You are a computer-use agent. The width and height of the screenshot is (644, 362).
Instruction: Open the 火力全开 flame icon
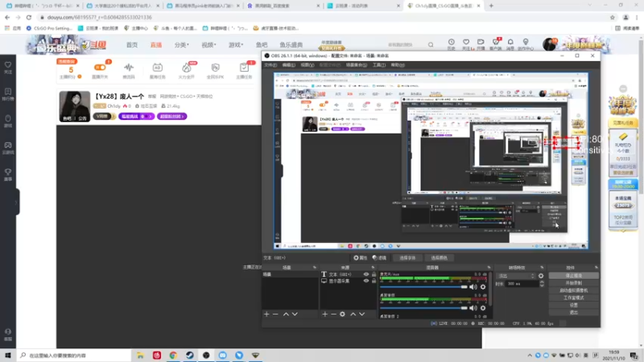(x=187, y=70)
